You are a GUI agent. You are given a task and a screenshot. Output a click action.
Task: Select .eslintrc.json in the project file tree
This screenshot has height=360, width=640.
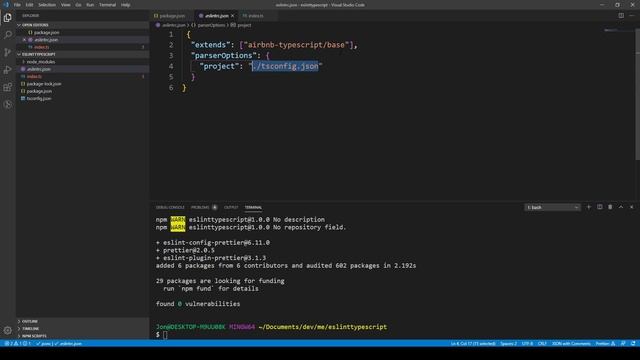click(x=39, y=69)
